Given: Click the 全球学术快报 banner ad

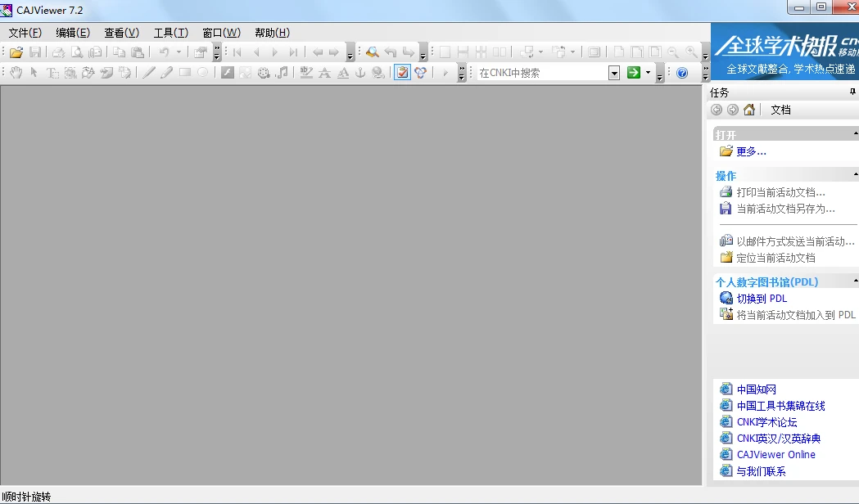Looking at the screenshot, I should point(784,52).
